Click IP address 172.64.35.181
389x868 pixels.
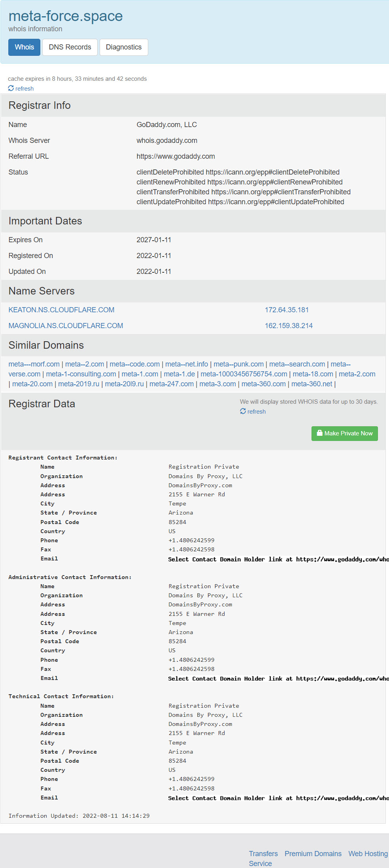287,310
